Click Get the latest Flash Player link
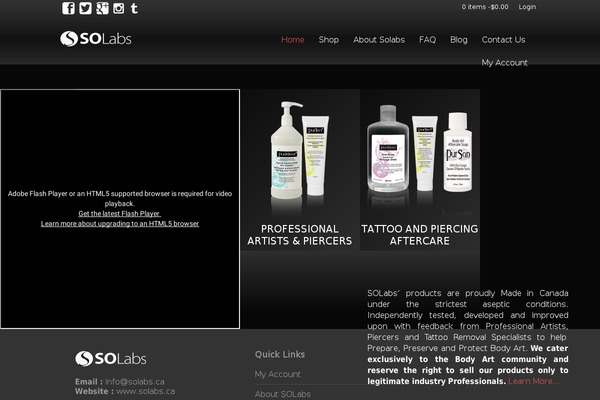 (119, 214)
